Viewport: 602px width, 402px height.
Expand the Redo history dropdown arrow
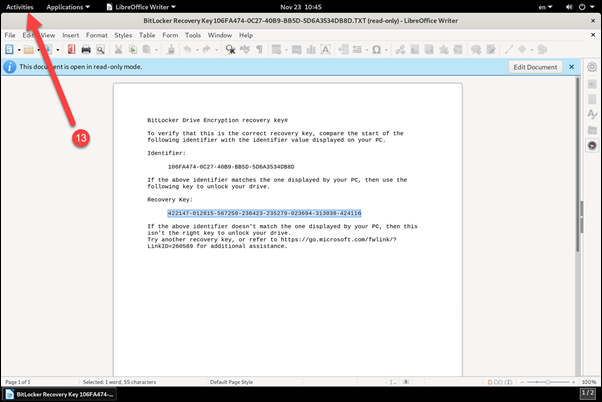[x=216, y=50]
